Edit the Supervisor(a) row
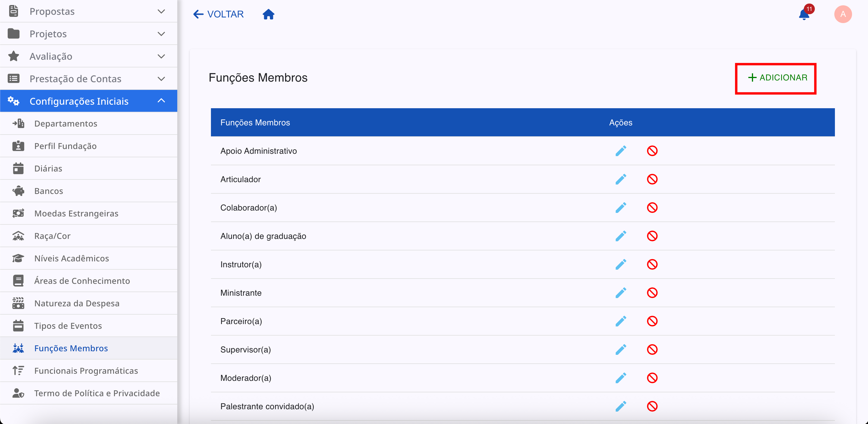Viewport: 868px width, 424px height. point(620,349)
